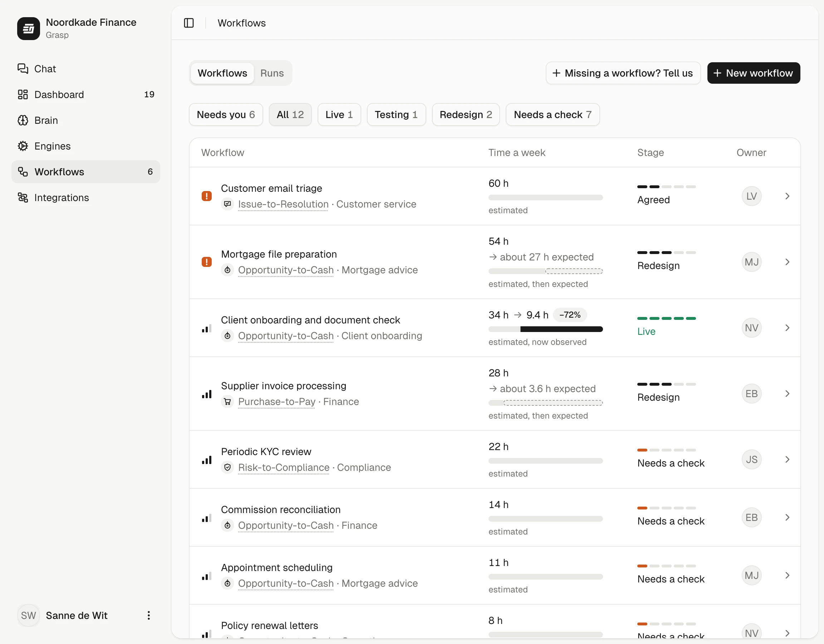Open Commission reconciliation row chevron
This screenshot has width=824, height=644.
click(x=787, y=517)
